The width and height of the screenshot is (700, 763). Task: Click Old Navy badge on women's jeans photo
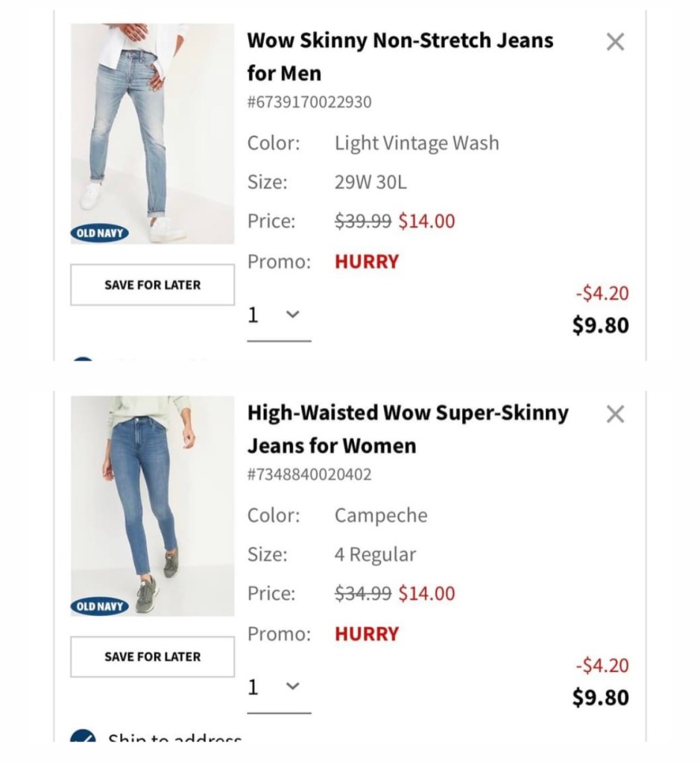click(101, 606)
